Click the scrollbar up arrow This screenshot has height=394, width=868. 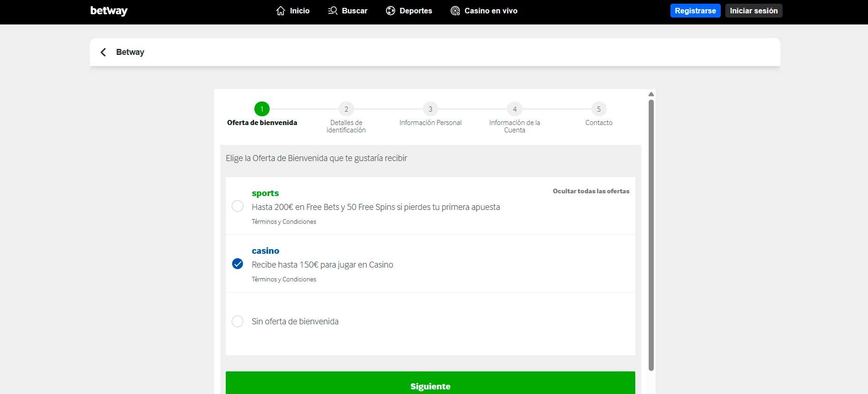pyautogui.click(x=651, y=94)
